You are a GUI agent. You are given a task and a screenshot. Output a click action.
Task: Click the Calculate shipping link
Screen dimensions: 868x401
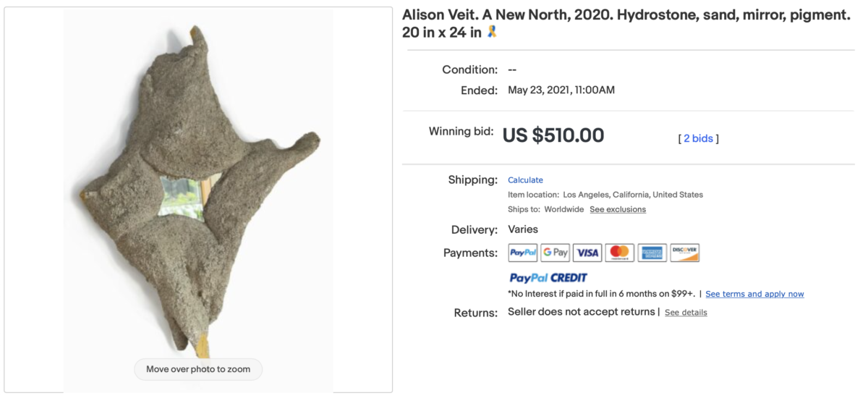525,180
